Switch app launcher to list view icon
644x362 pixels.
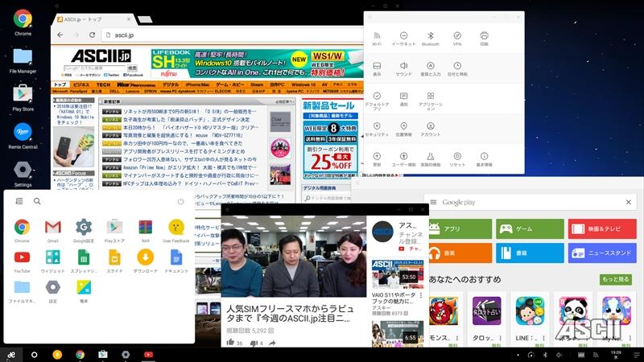coord(19,201)
